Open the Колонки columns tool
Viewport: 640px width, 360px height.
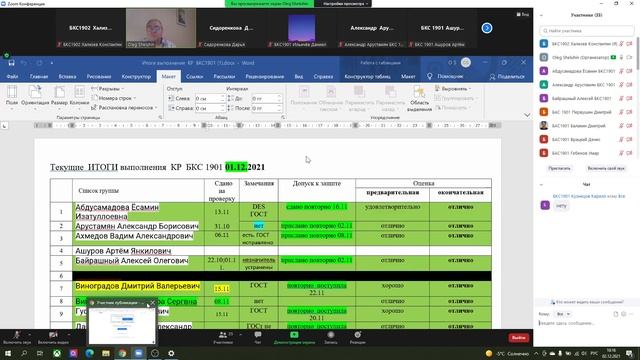(x=79, y=96)
